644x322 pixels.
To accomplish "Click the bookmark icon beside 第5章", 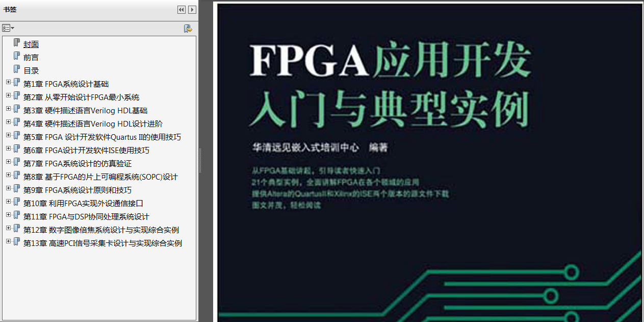I will coord(17,136).
